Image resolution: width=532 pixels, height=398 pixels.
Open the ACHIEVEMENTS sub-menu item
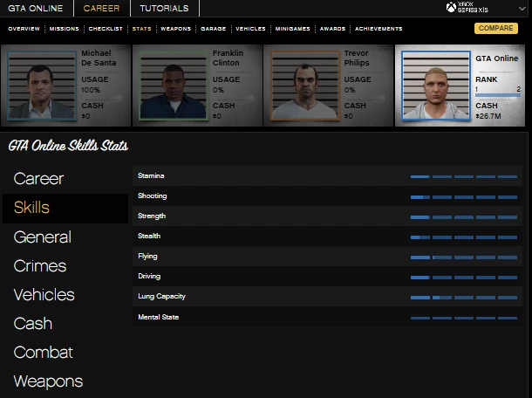point(379,29)
